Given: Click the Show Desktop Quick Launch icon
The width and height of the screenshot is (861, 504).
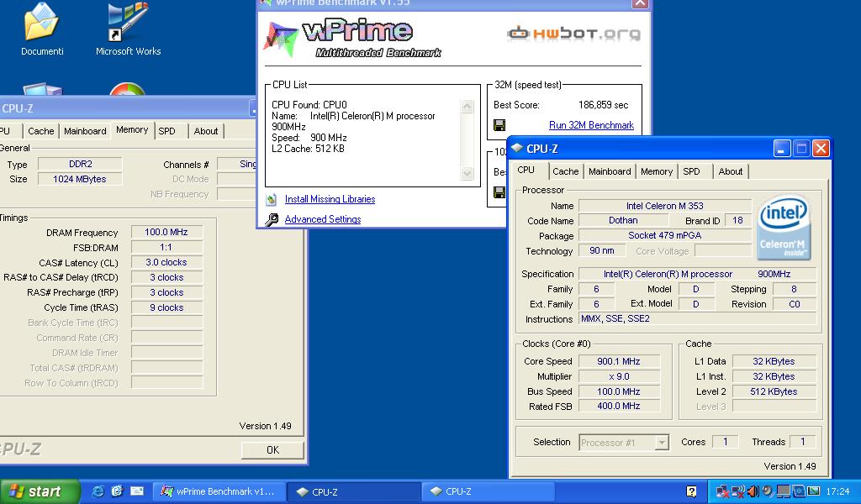Looking at the screenshot, I should tap(136, 491).
